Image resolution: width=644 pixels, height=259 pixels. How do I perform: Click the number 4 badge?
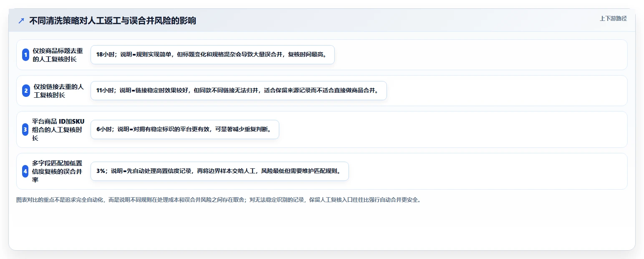tap(25, 171)
